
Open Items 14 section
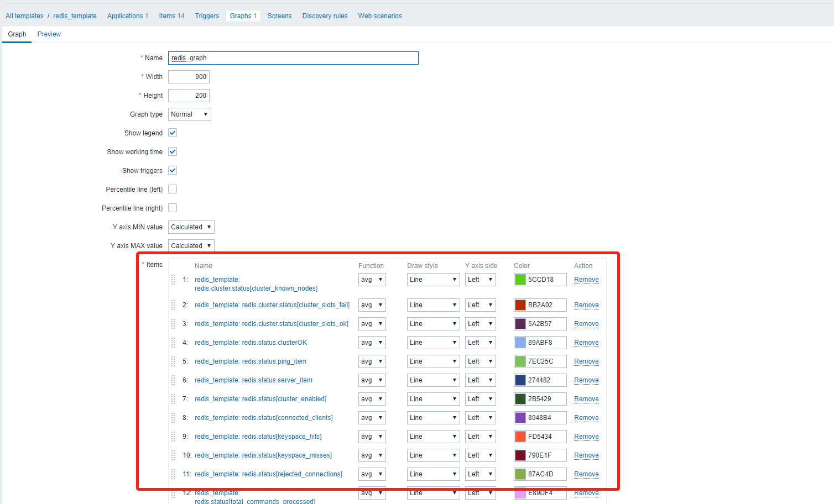point(172,16)
